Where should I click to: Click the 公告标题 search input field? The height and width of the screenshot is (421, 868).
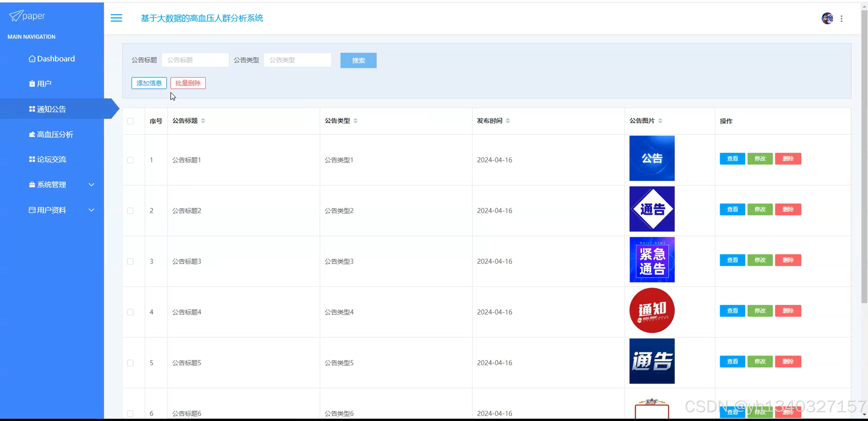[x=195, y=60]
